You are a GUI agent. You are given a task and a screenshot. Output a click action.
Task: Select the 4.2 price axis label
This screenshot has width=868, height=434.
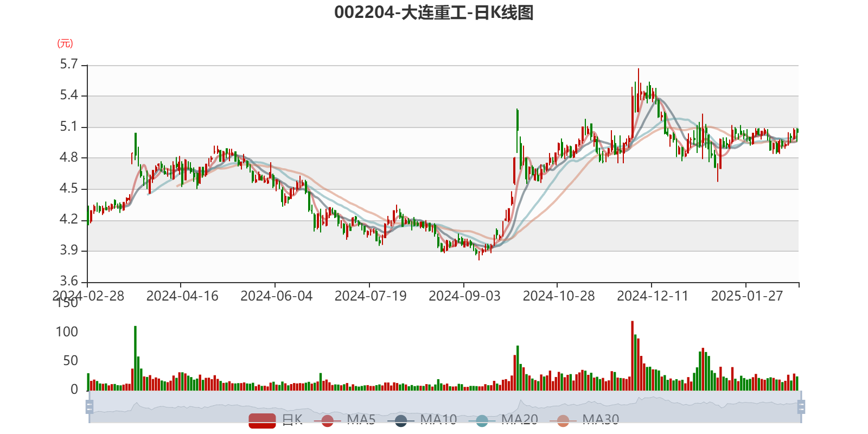pos(69,219)
